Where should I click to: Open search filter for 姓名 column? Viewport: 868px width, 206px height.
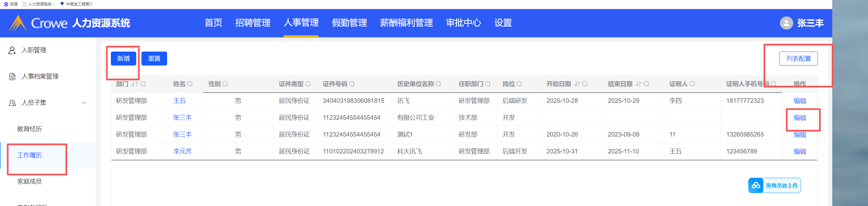click(190, 84)
